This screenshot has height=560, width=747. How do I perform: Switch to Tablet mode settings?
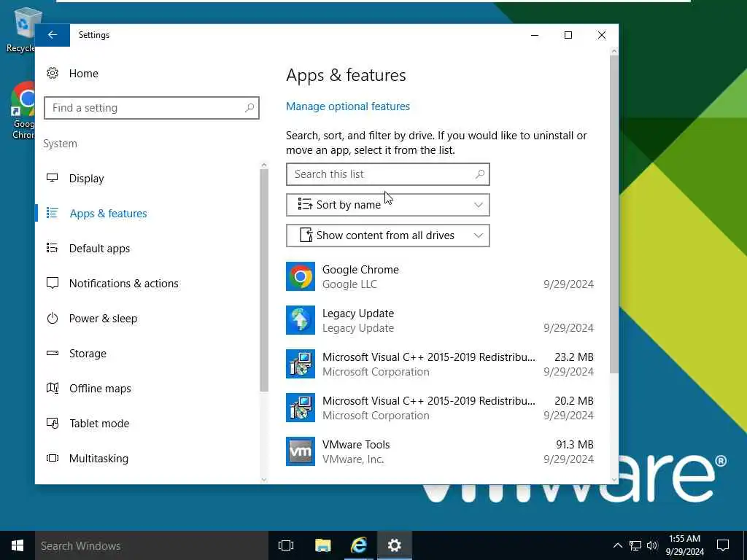pyautogui.click(x=99, y=424)
